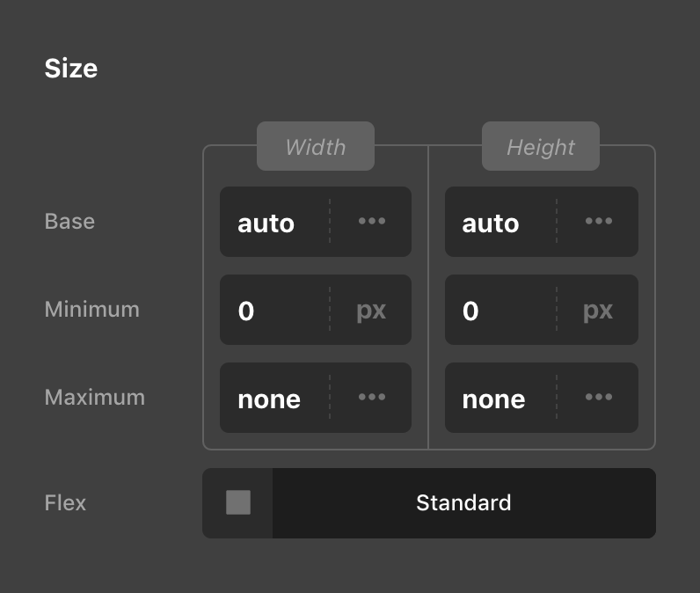Viewport: 700px width, 593px height.
Task: Click the ellipsis icon in Maximum Width
Action: [x=372, y=398]
